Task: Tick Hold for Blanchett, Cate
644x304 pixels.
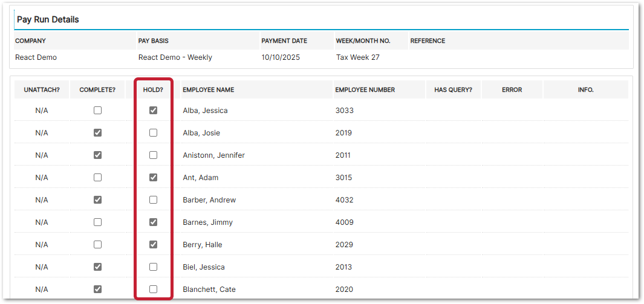Action: click(153, 289)
